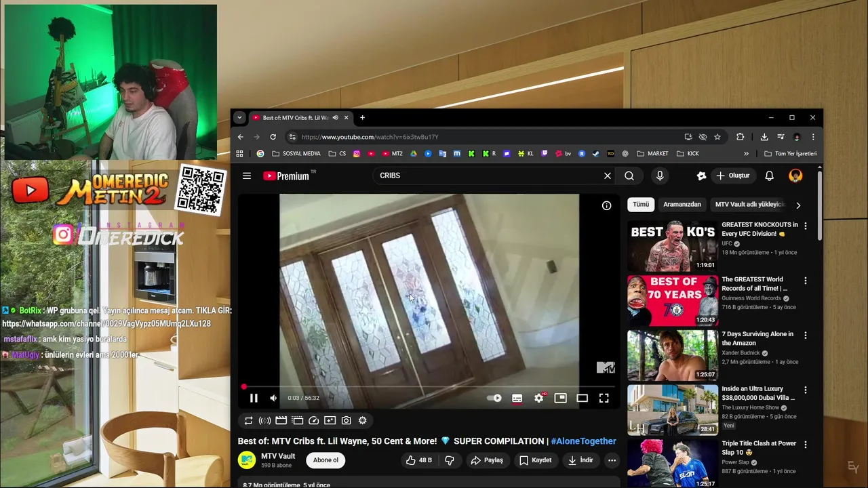Select the Tümü filter chip
Screen dimensions: 868x488
tap(641, 204)
